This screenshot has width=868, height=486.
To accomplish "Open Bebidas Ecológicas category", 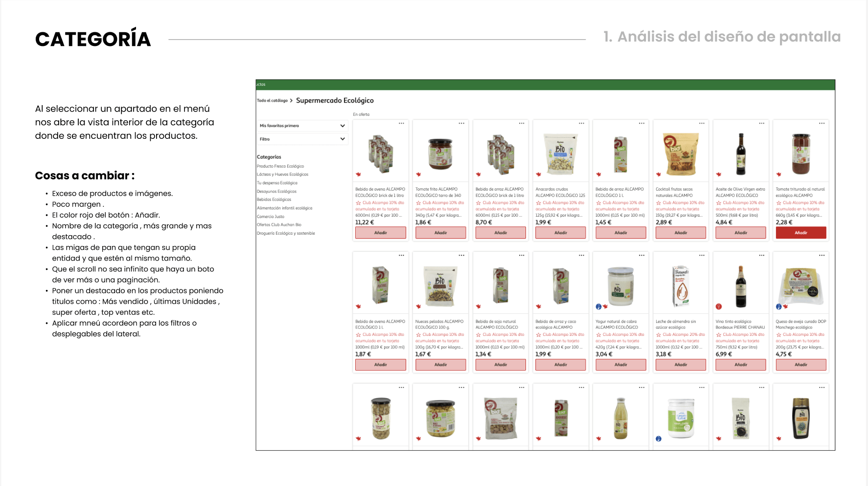I will [274, 199].
